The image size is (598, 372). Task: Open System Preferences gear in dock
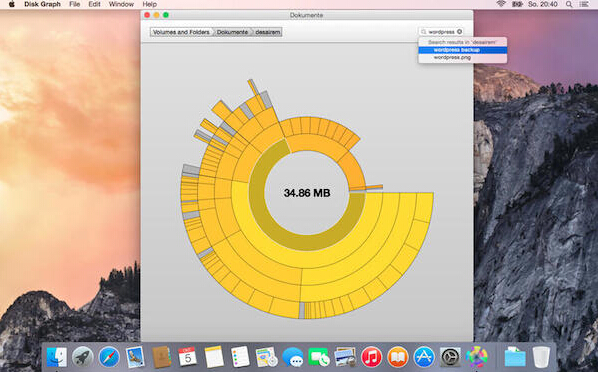click(x=450, y=358)
